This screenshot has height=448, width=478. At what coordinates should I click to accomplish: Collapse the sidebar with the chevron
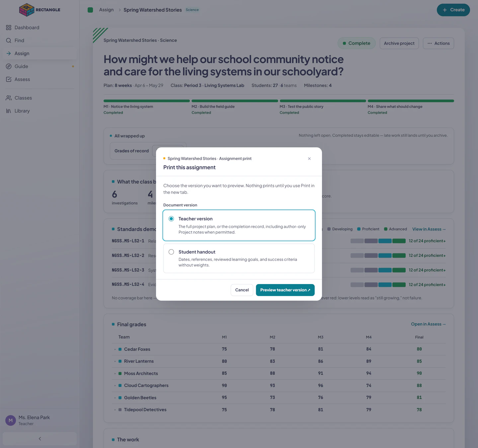pos(40,439)
